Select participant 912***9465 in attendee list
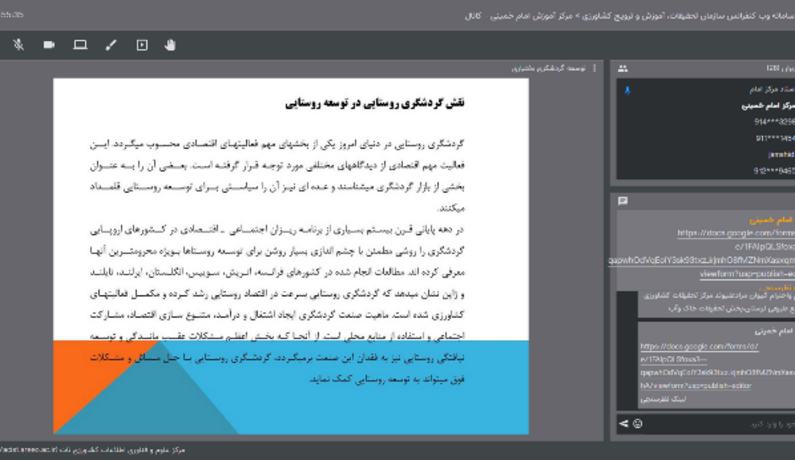The image size is (795, 460). [x=774, y=171]
